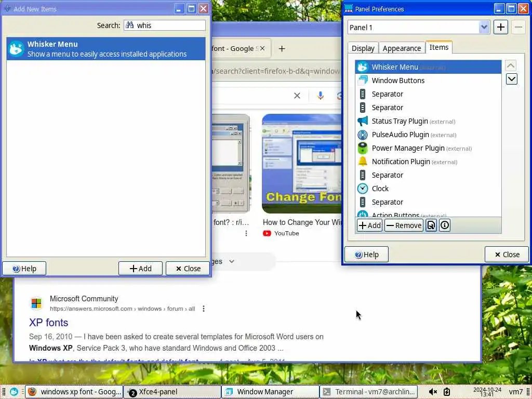Select the Clock item

click(x=428, y=189)
